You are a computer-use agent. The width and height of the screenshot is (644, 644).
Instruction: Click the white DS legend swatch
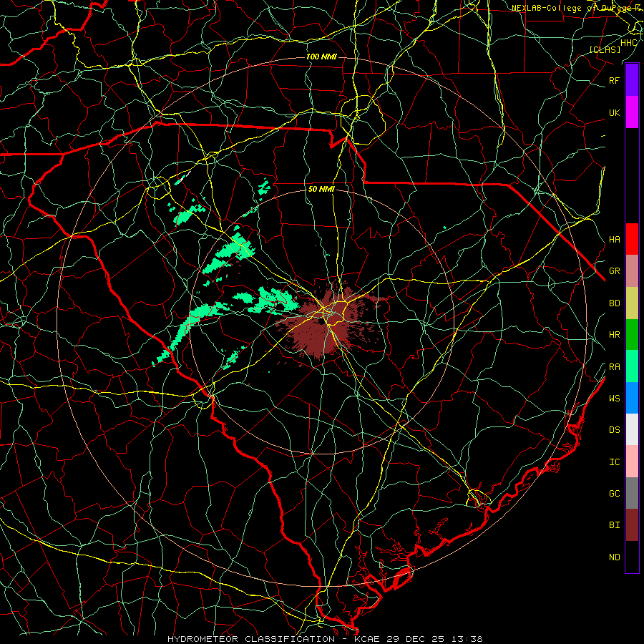632,429
